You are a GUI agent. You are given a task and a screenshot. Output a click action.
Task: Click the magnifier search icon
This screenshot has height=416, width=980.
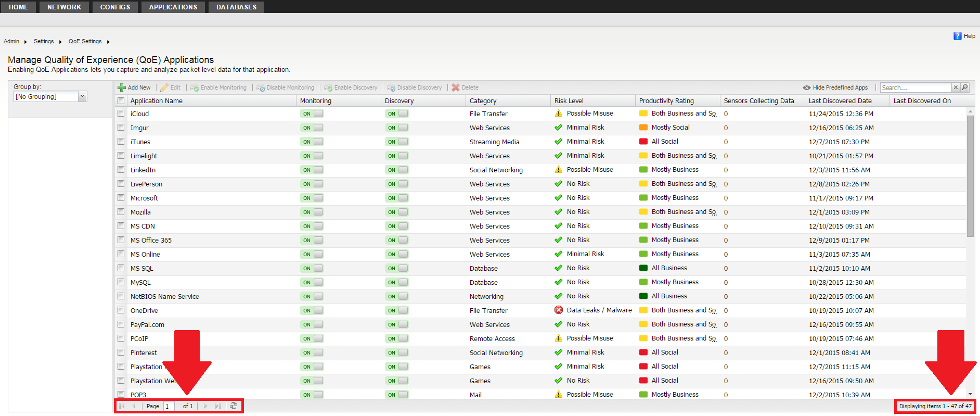(x=964, y=87)
